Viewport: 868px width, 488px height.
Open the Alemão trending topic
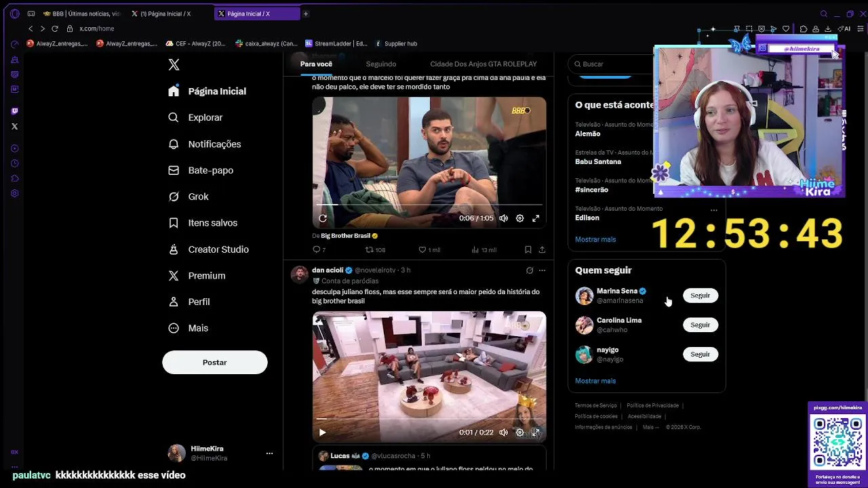click(x=587, y=134)
